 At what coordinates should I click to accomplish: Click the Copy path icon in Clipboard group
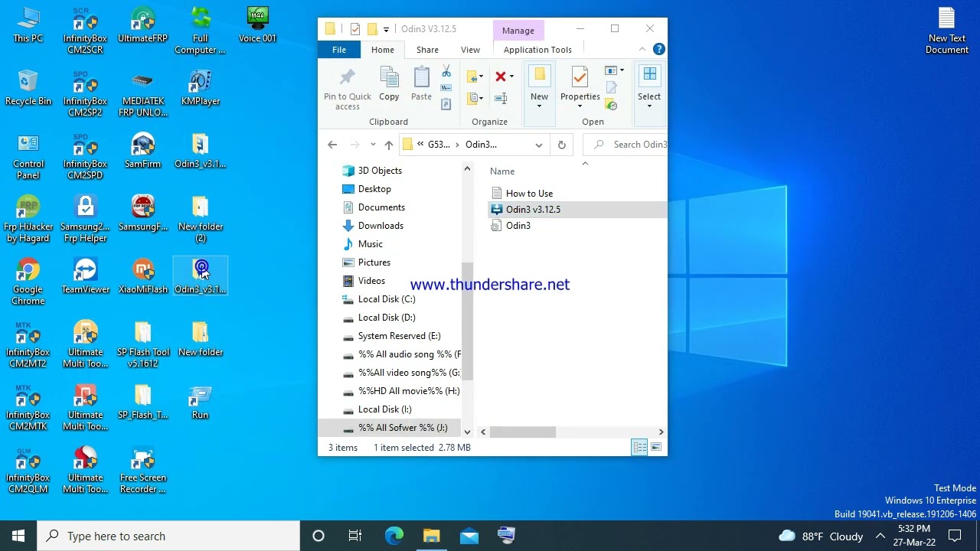[x=446, y=88]
